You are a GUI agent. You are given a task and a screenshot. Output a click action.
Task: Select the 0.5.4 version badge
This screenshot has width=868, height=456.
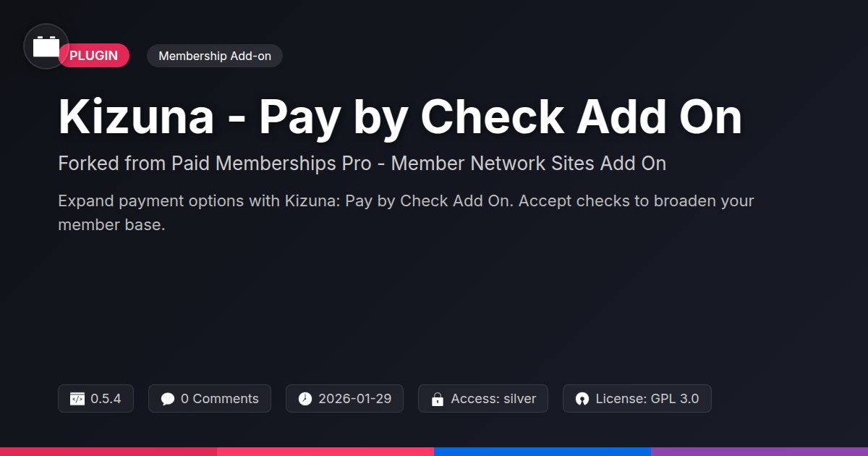click(x=95, y=399)
